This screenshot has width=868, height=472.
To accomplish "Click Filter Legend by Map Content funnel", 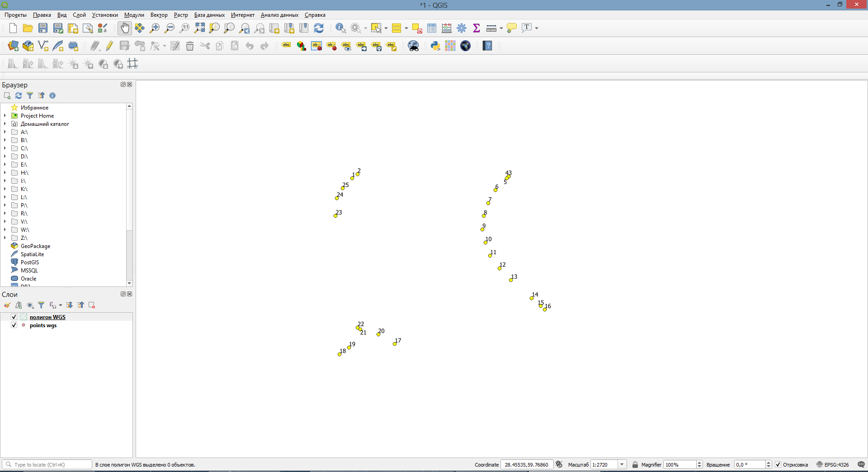I will pyautogui.click(x=41, y=305).
